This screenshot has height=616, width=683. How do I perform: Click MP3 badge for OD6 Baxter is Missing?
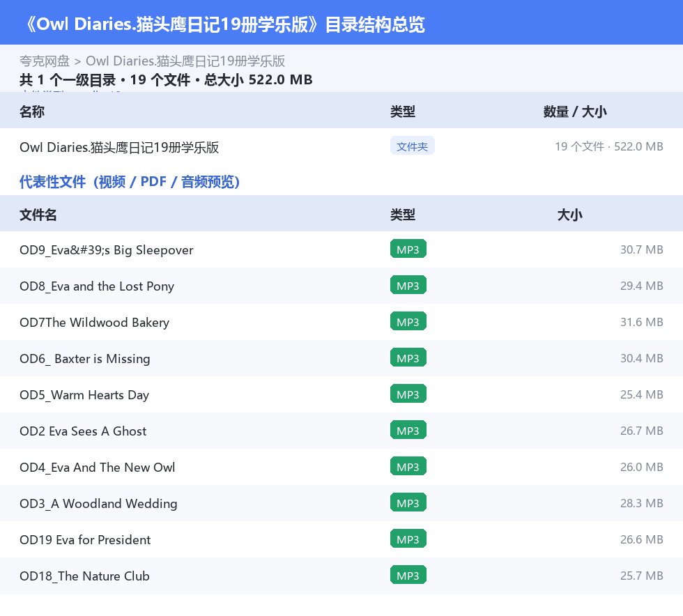click(408, 357)
